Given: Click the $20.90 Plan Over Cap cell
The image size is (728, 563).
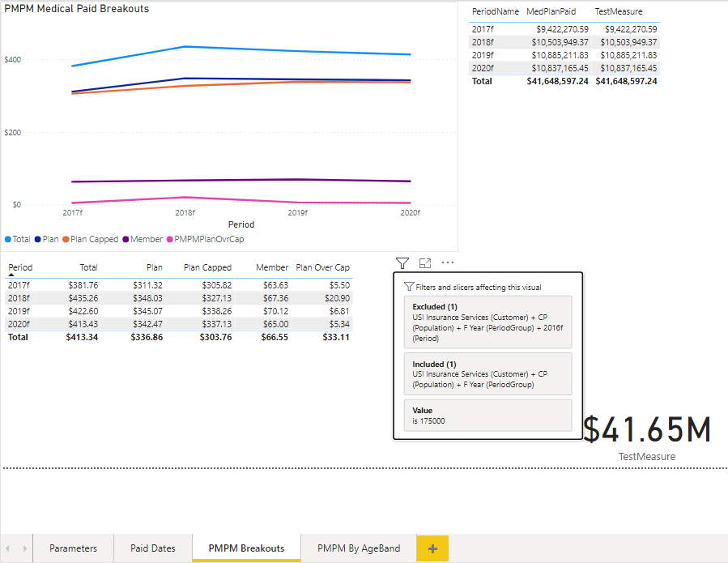Looking at the screenshot, I should pos(337,298).
